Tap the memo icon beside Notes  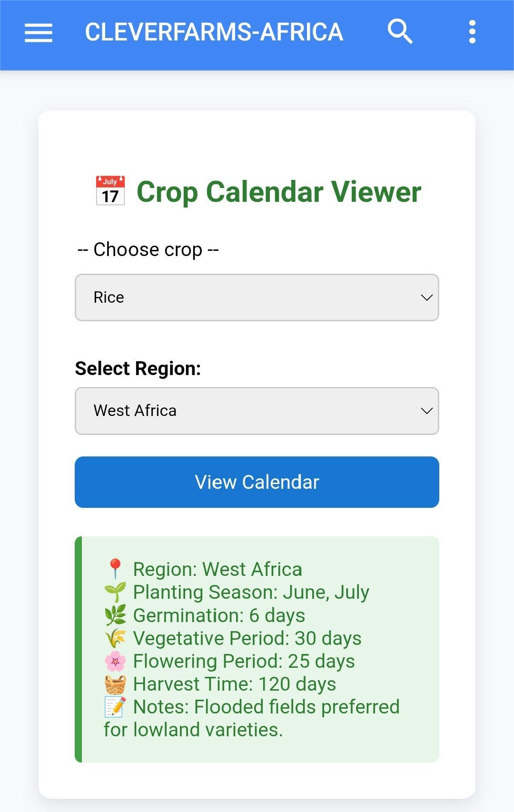tap(114, 706)
